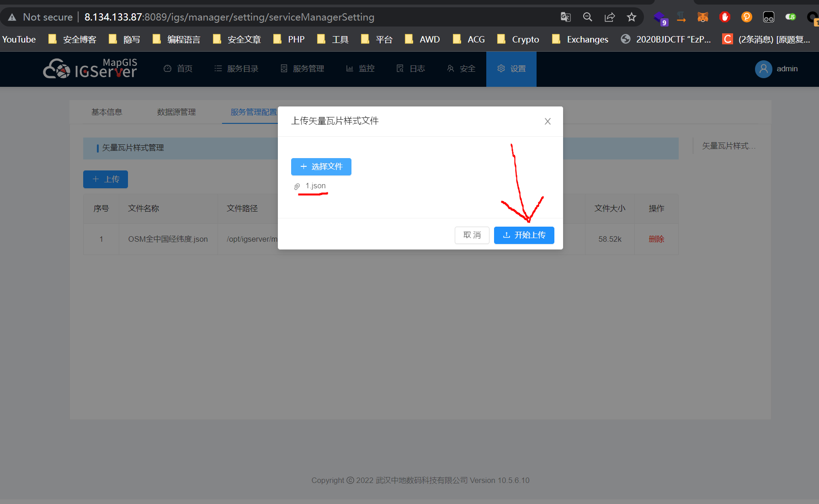The image size is (819, 504).
Task: Select the 1.json file entry
Action: 315,186
